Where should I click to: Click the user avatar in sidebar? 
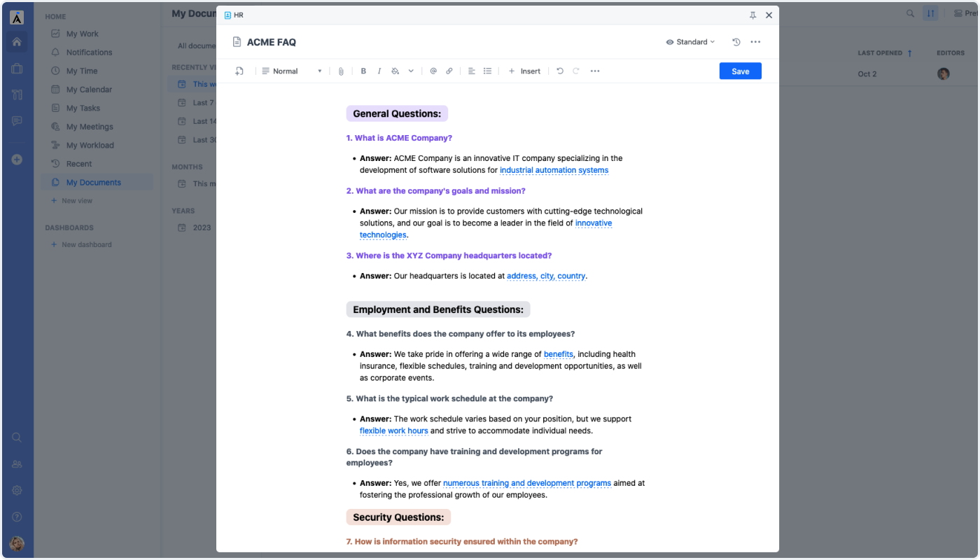17,544
